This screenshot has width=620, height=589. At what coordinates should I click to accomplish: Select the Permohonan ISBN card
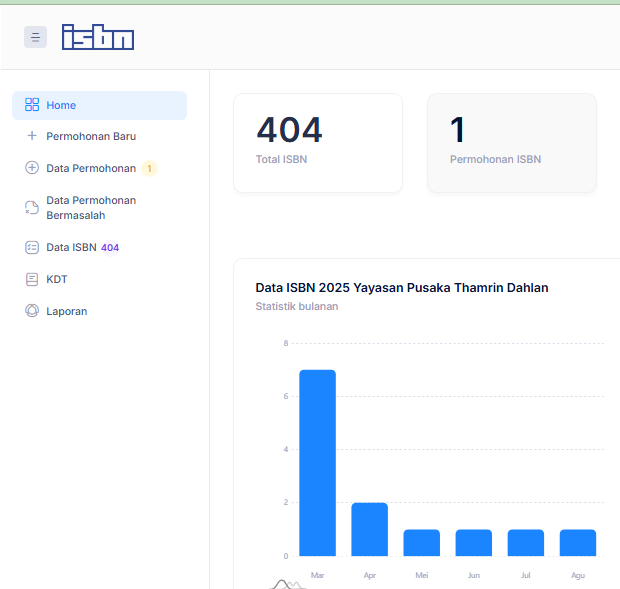[x=511, y=142]
